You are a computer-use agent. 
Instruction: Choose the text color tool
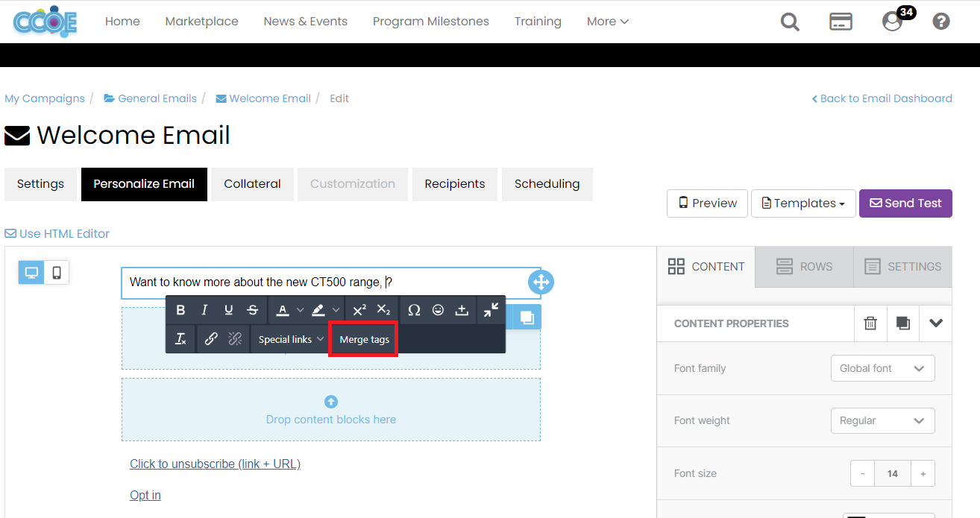283,310
